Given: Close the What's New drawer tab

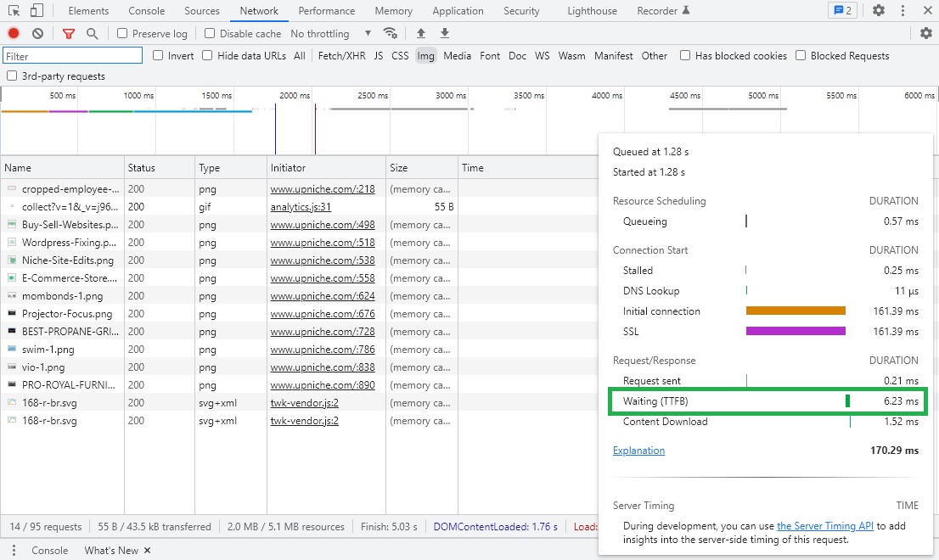Looking at the screenshot, I should [148, 550].
